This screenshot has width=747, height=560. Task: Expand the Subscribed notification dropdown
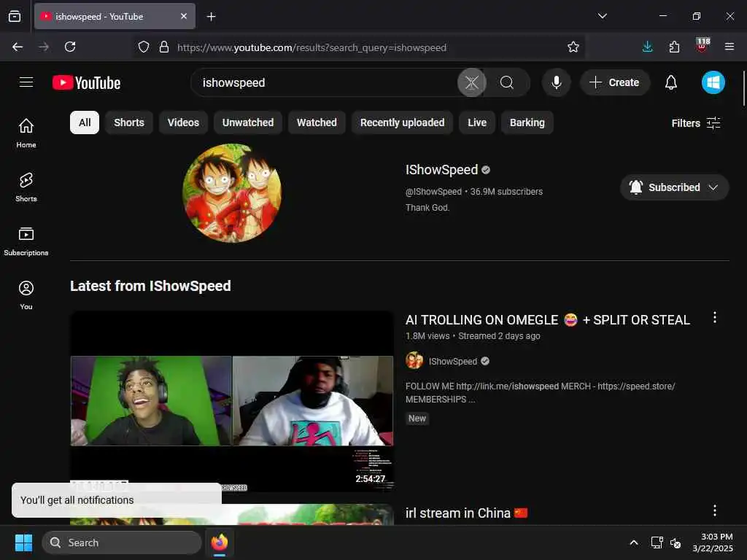(x=674, y=187)
